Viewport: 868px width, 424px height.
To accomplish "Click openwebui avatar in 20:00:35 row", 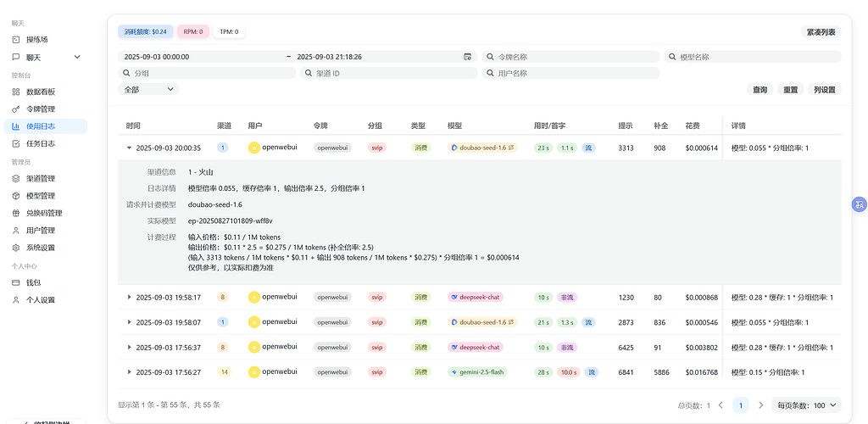I will point(253,148).
